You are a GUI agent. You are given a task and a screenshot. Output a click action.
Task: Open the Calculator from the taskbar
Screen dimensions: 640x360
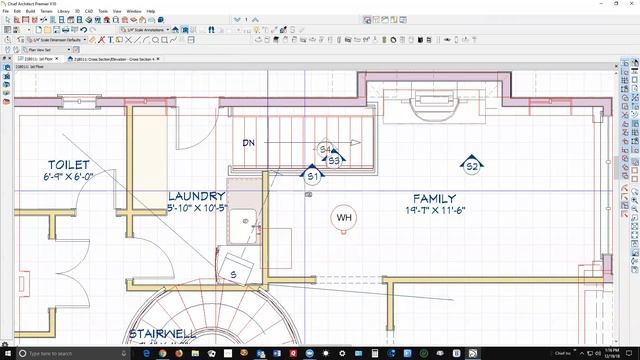(x=375, y=353)
